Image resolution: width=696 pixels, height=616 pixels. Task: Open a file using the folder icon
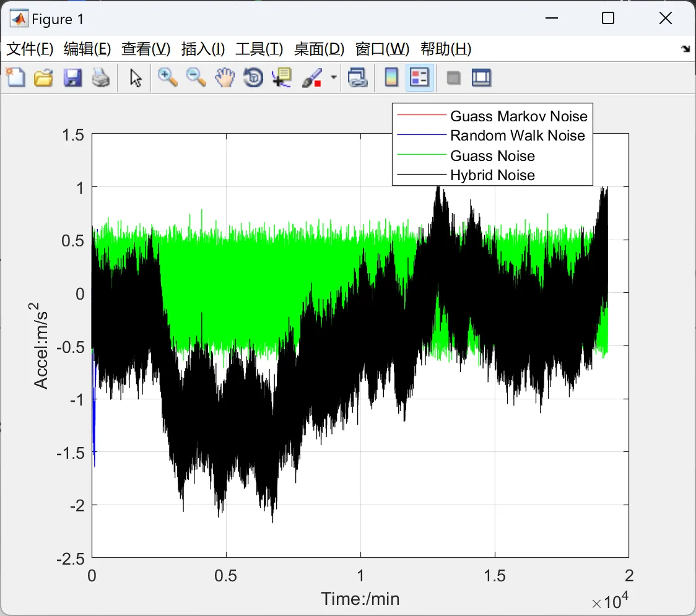pyautogui.click(x=43, y=78)
